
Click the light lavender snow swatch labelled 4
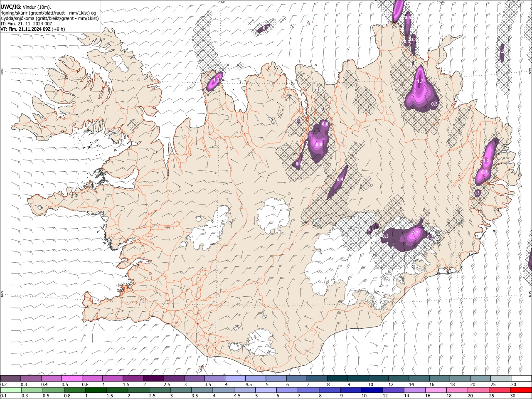[235, 378]
